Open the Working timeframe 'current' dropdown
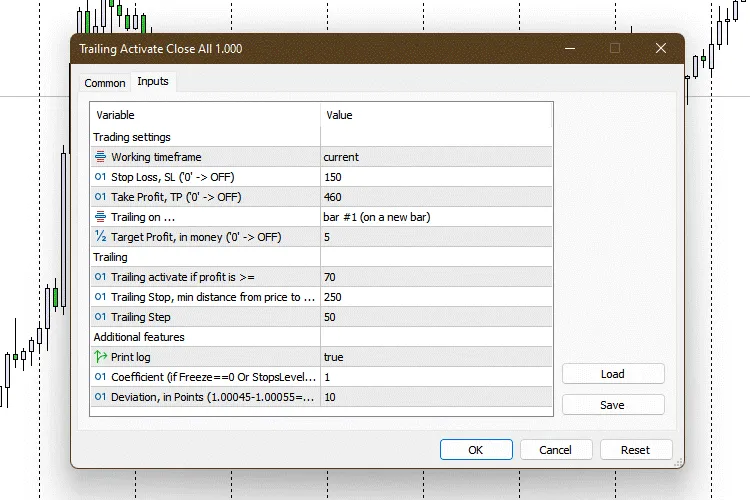750x500 pixels. click(x=435, y=157)
